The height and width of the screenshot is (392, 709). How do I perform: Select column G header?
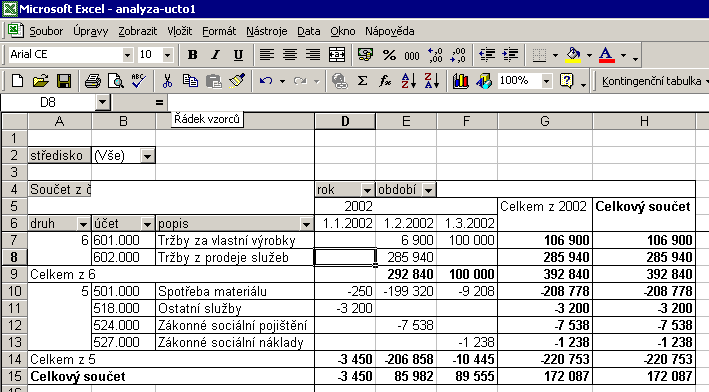pyautogui.click(x=545, y=121)
